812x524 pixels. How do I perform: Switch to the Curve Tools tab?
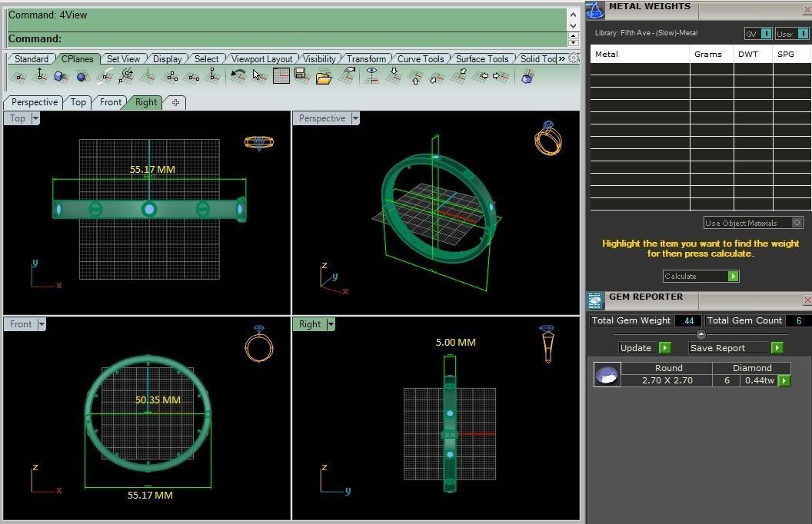point(421,59)
